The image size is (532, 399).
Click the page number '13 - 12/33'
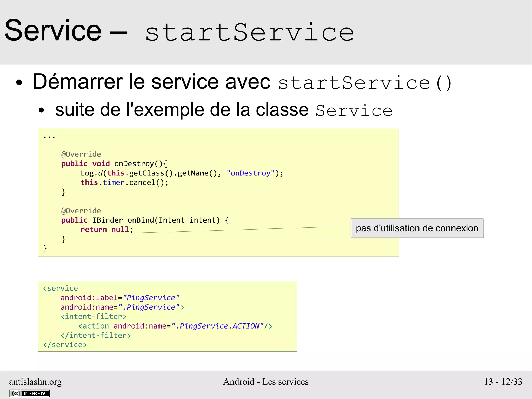503,382
